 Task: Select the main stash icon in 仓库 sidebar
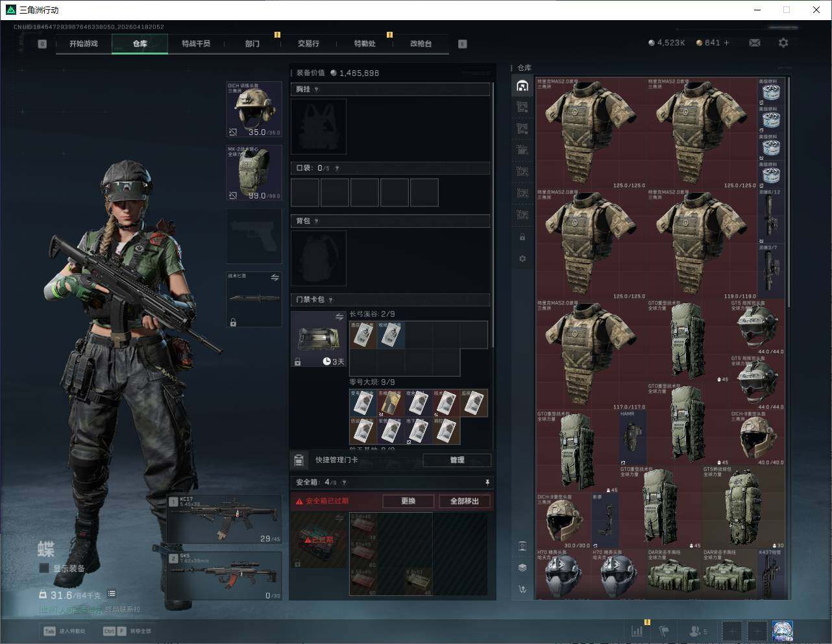tap(522, 86)
